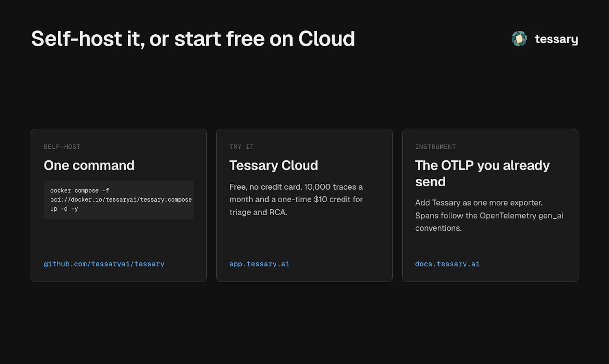Click the TRY IT label
The height and width of the screenshot is (364, 609).
pos(241,147)
